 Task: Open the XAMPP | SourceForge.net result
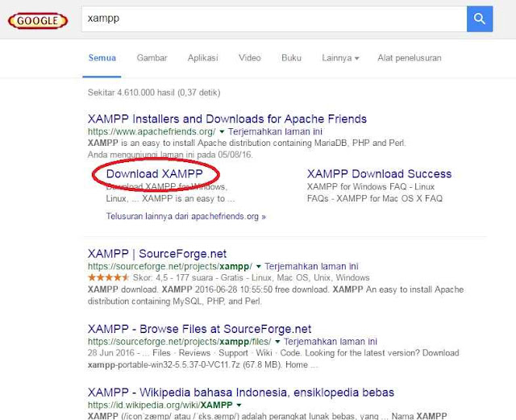(157, 254)
